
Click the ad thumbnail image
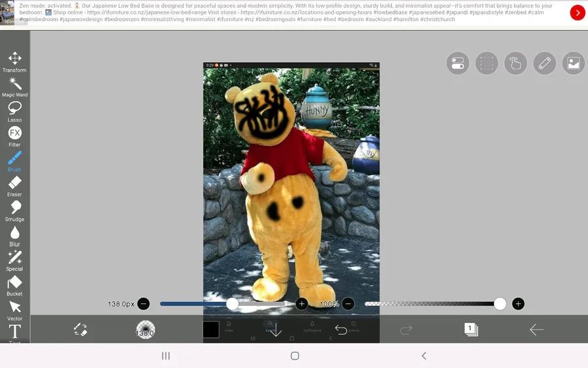coord(7,13)
